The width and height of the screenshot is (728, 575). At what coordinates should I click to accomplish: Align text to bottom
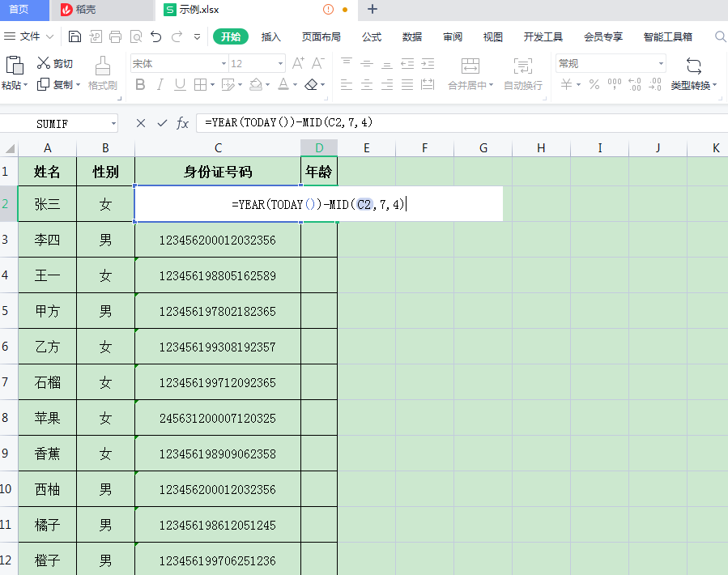tap(387, 64)
